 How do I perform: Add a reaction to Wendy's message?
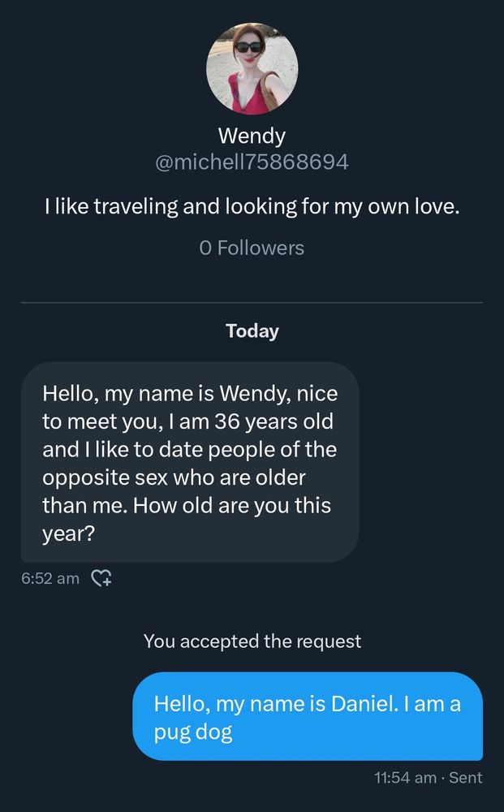[101, 579]
